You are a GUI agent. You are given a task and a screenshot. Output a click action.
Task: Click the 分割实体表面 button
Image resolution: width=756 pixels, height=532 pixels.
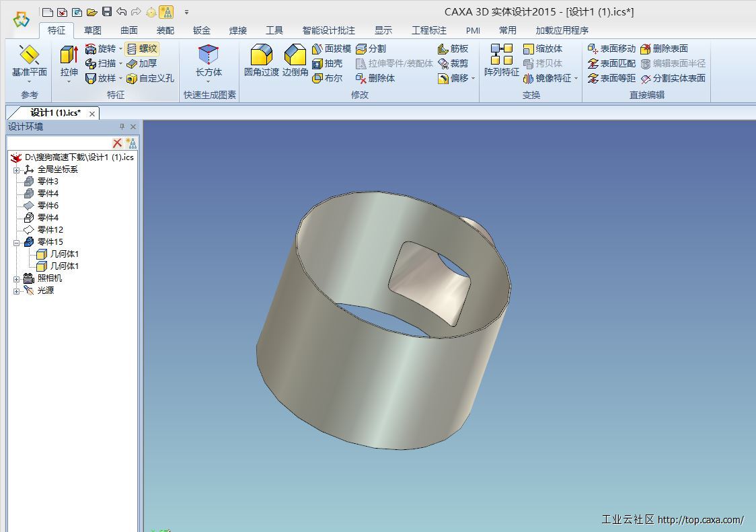pyautogui.click(x=673, y=78)
